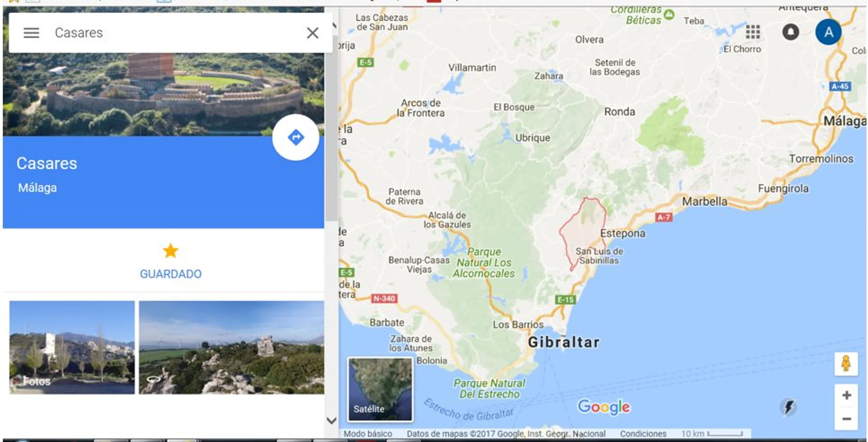Viewport: 868px width, 442px height.
Task: Clear the Casares search with X
Action: pos(313,33)
